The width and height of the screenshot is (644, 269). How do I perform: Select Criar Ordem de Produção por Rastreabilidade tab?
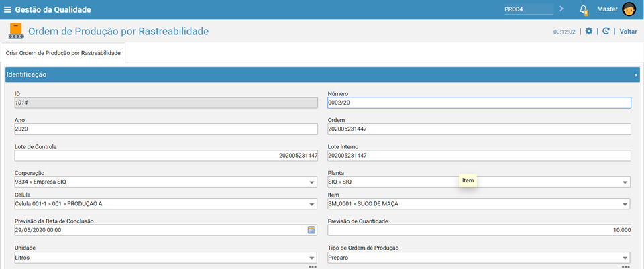(63, 53)
